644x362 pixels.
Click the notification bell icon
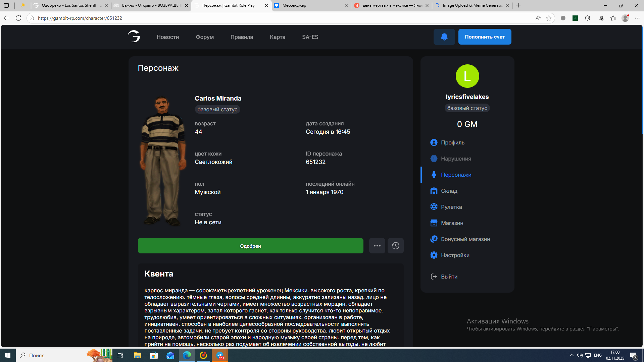444,37
